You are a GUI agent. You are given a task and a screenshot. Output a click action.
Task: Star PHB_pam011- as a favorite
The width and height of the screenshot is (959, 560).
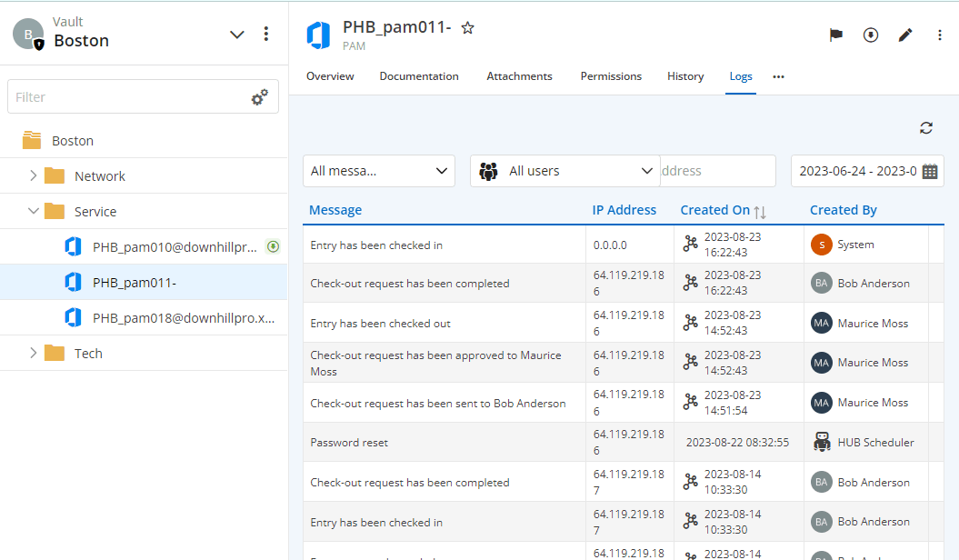click(x=467, y=28)
